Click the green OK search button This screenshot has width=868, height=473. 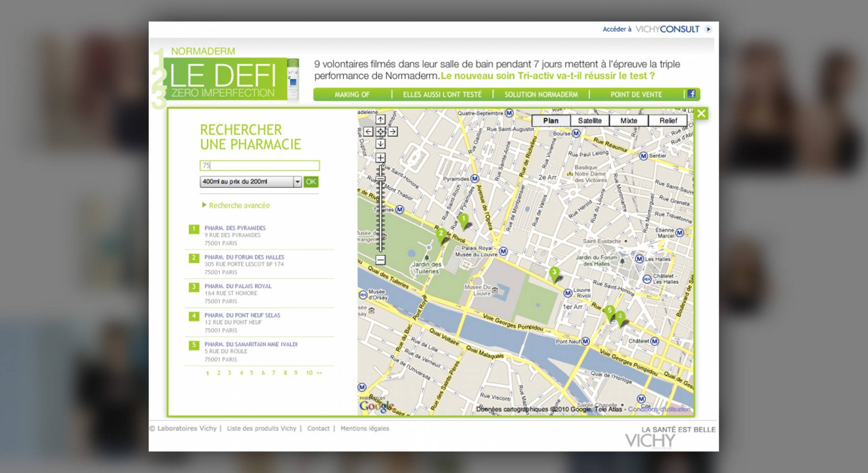[311, 182]
